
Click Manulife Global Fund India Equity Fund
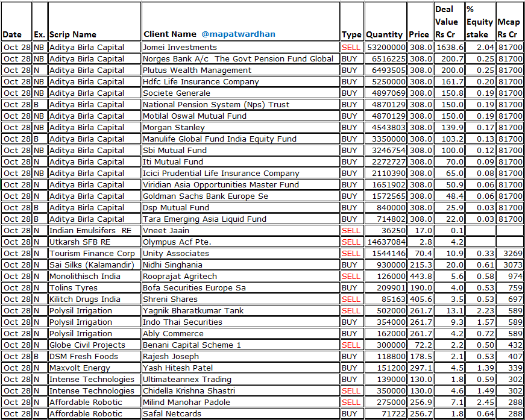pyautogui.click(x=240, y=139)
